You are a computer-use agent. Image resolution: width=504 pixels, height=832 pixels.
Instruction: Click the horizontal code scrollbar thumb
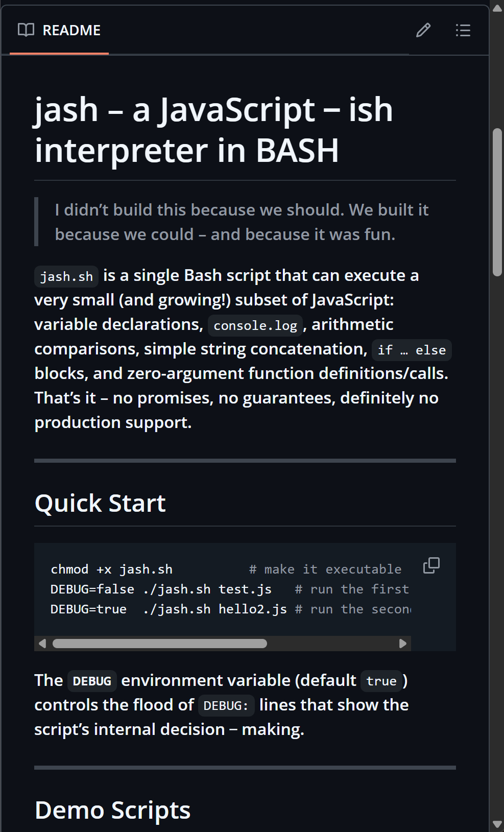click(160, 644)
